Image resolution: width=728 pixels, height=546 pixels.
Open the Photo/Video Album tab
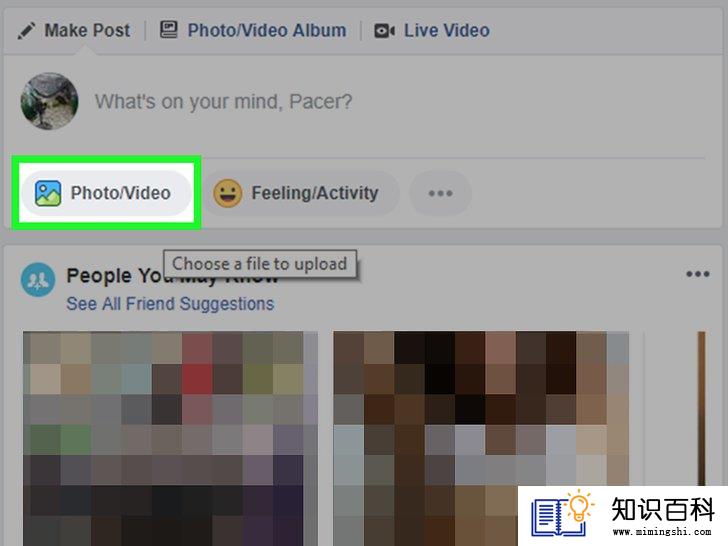coord(253,31)
